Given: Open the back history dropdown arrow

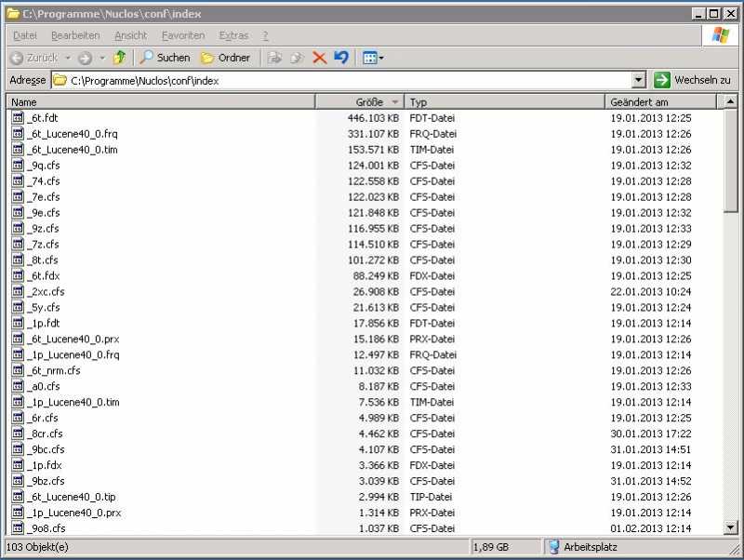Looking at the screenshot, I should [68, 58].
